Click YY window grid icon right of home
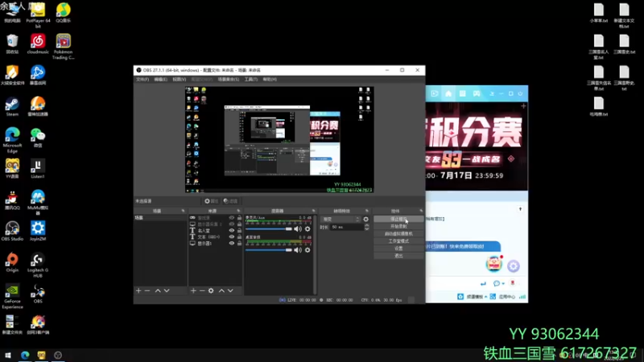The width and height of the screenshot is (644, 362). [x=462, y=93]
